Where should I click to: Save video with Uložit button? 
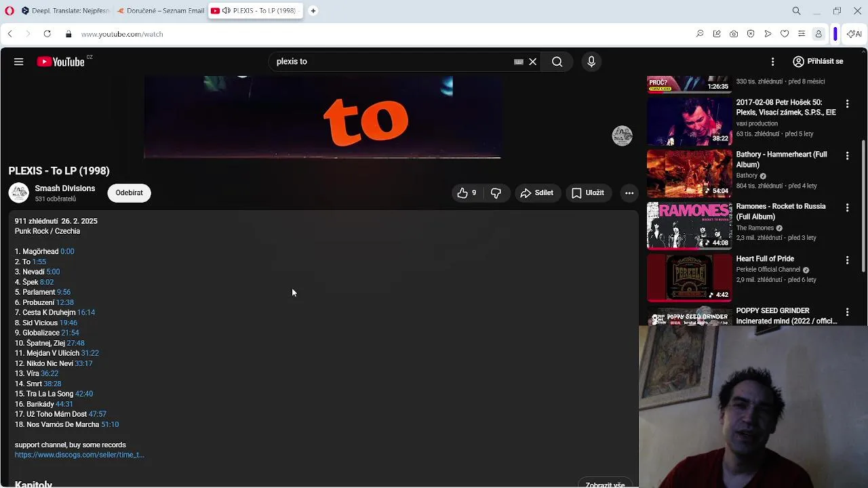tap(588, 193)
